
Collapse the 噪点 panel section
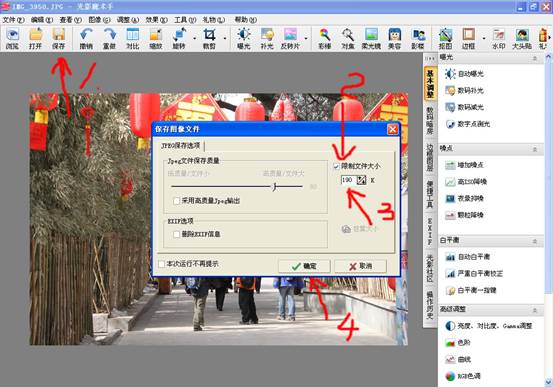click(x=535, y=150)
